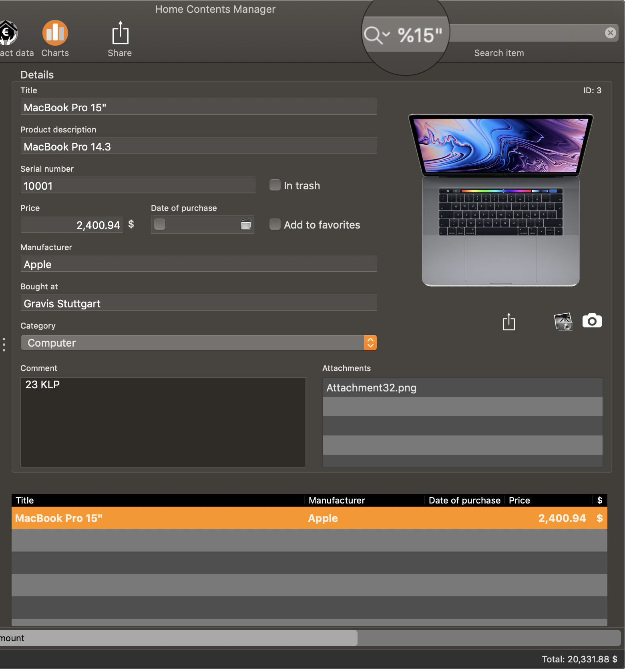Viewport: 625px width, 672px height.
Task: Open the search magnifier options menu
Action: pyautogui.click(x=376, y=34)
